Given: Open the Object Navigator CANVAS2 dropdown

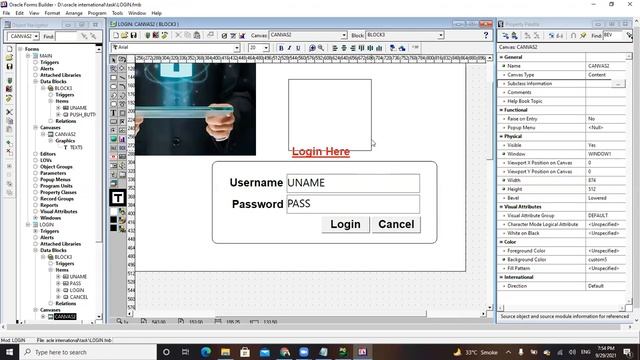Looking at the screenshot, I should (36, 36).
